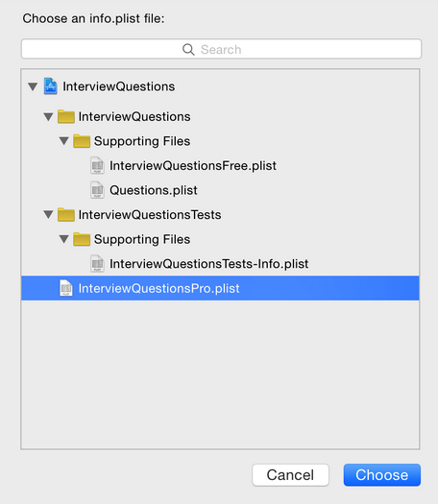This screenshot has height=504, width=438.
Task: Click into the Search field
Action: 221,49
